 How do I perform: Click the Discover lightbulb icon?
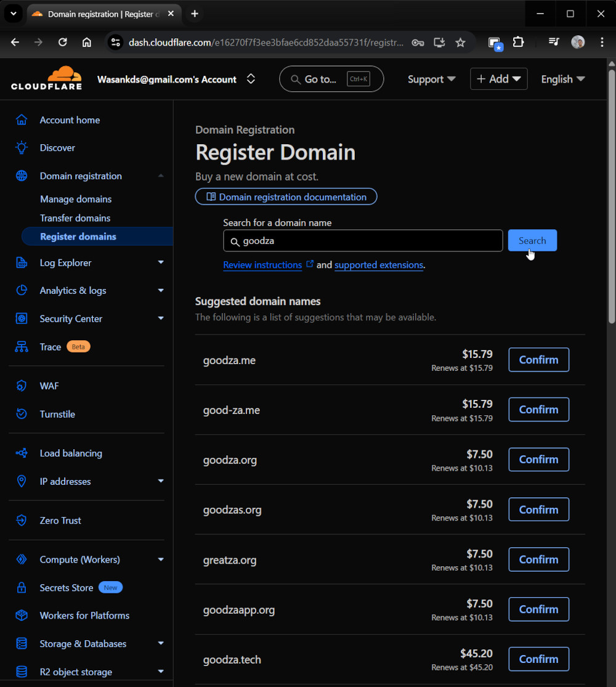tap(22, 148)
